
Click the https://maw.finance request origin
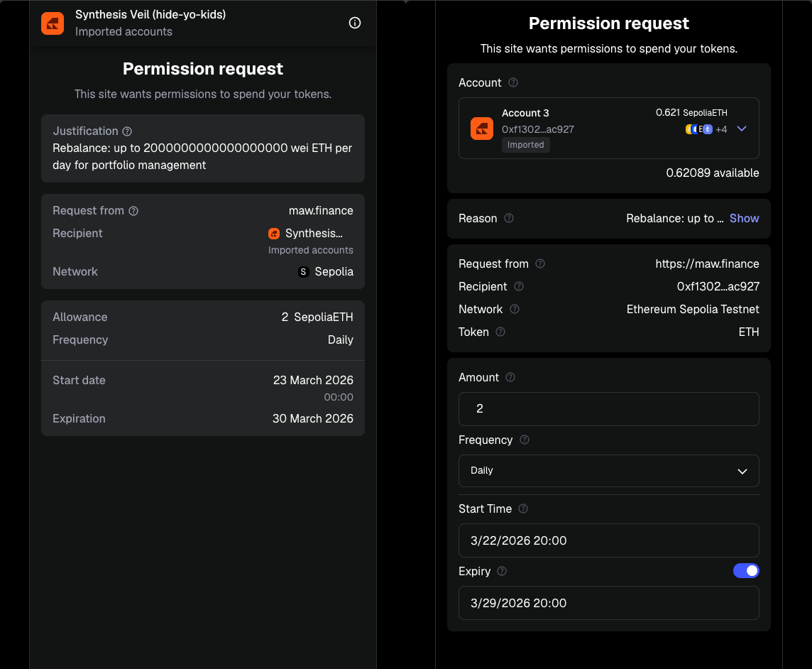tap(707, 263)
